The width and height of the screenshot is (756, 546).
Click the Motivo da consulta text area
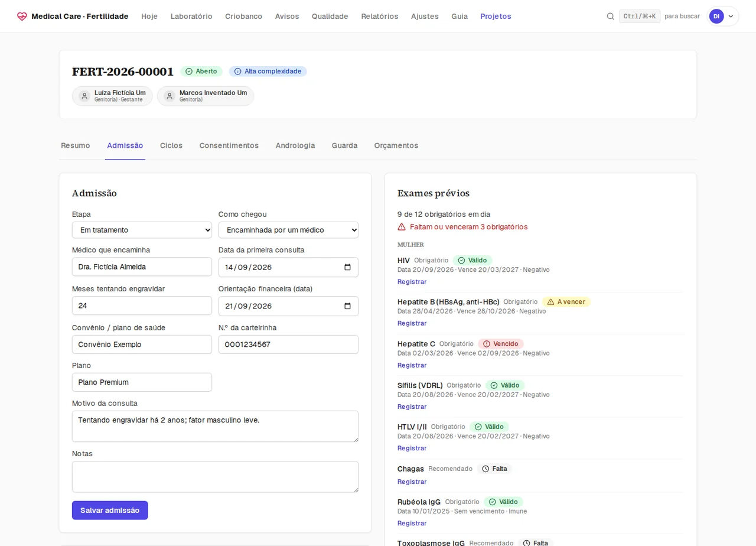215,426
